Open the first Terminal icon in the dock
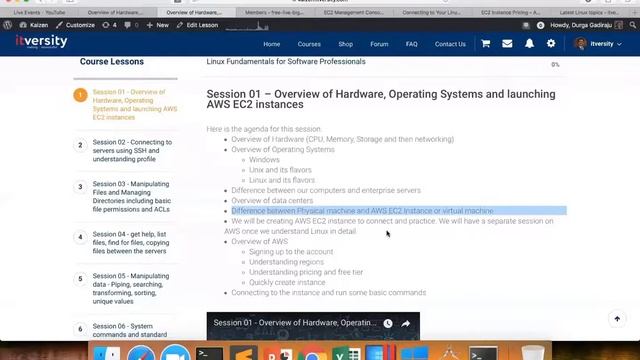This screenshot has width=640, height=360. (x=209, y=353)
